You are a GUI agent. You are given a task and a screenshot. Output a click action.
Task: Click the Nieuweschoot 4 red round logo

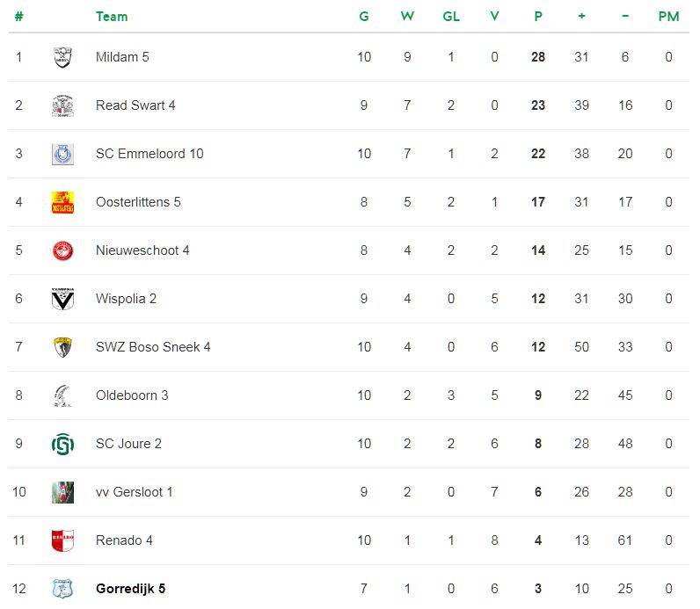62,250
